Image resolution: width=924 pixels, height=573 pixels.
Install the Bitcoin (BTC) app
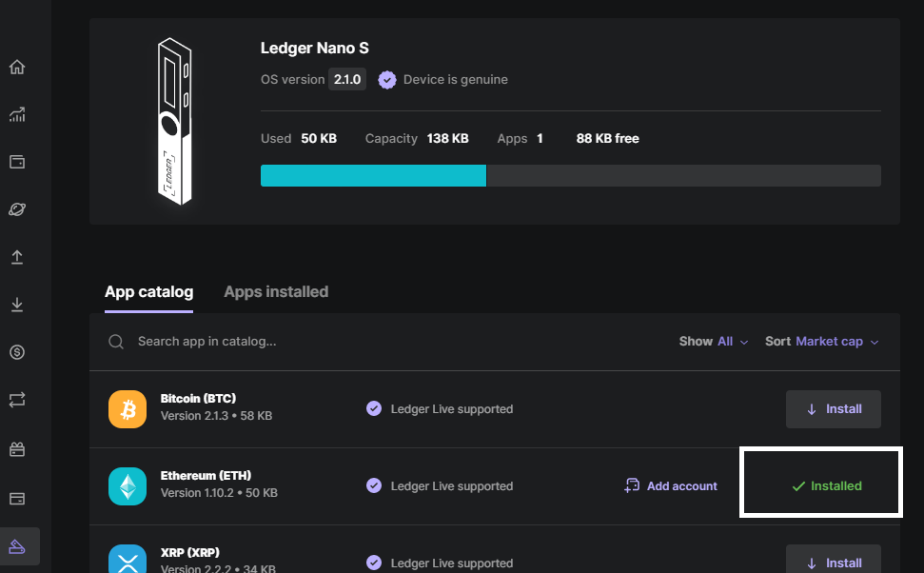click(x=834, y=409)
